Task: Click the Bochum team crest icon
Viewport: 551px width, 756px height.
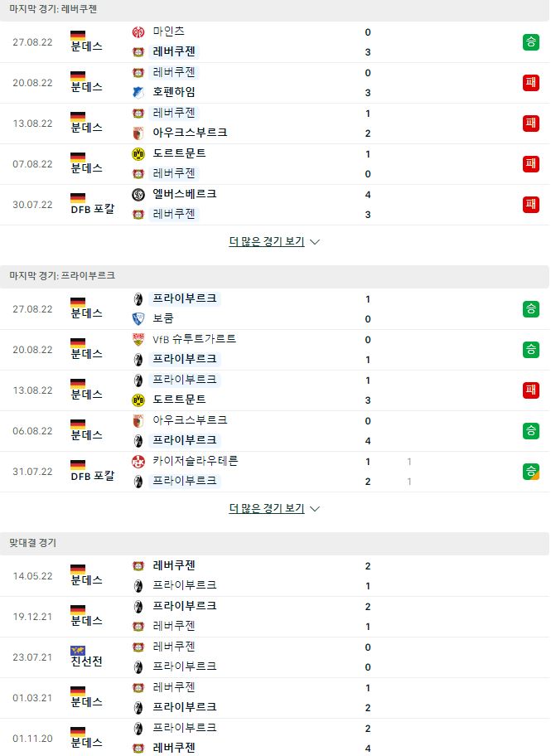Action: (138, 318)
